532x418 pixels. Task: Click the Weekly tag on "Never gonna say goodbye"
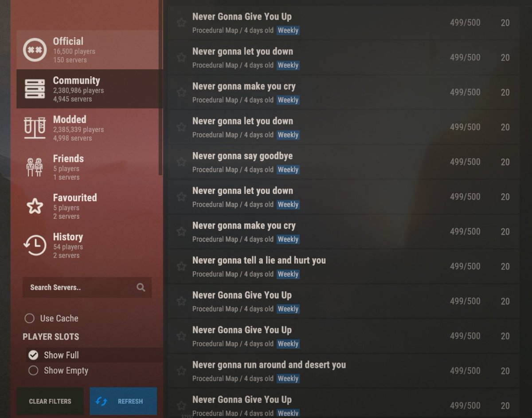point(288,170)
